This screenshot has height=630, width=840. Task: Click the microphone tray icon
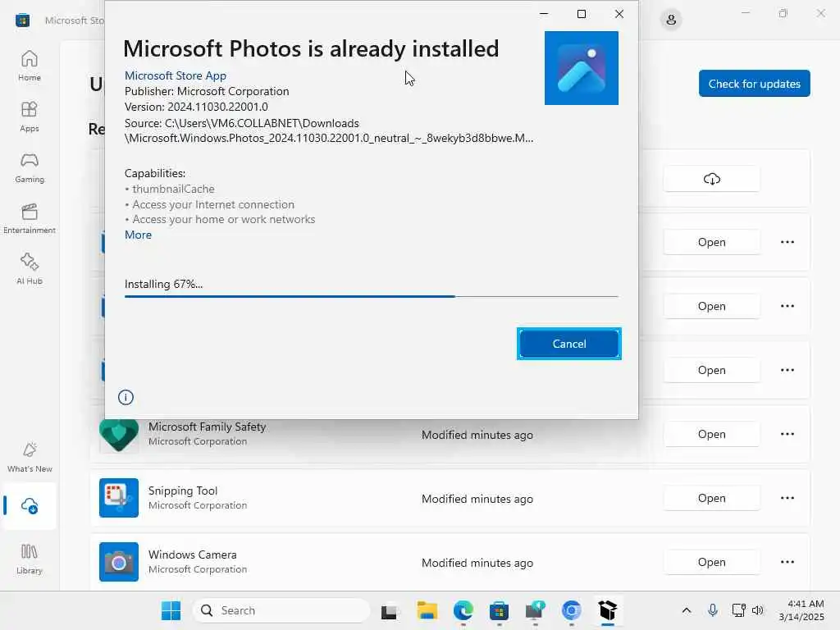[x=713, y=610]
